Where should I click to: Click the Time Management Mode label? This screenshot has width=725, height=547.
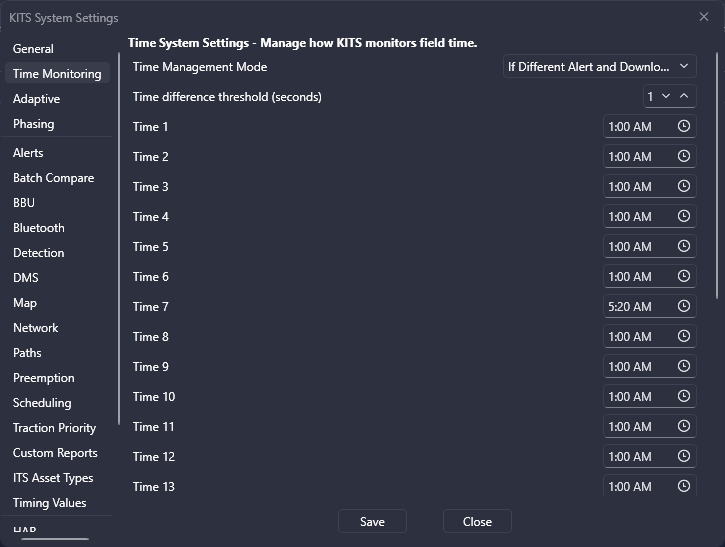pyautogui.click(x=200, y=67)
